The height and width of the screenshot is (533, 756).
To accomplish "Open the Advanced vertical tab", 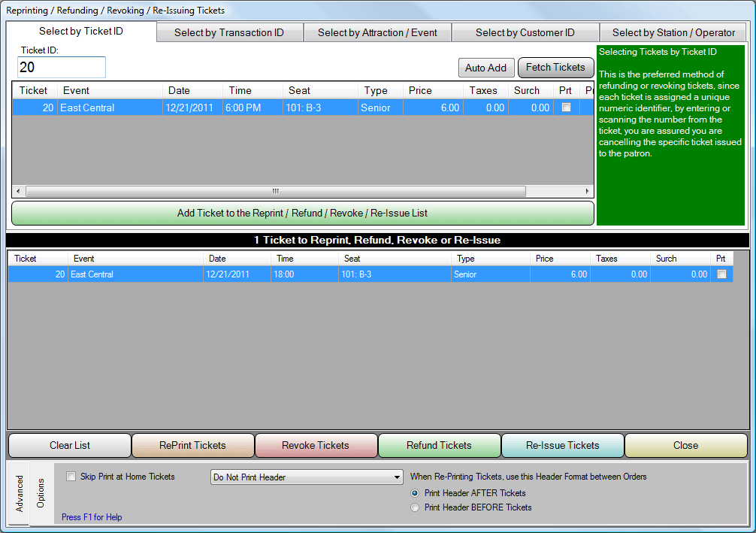I will coord(19,493).
